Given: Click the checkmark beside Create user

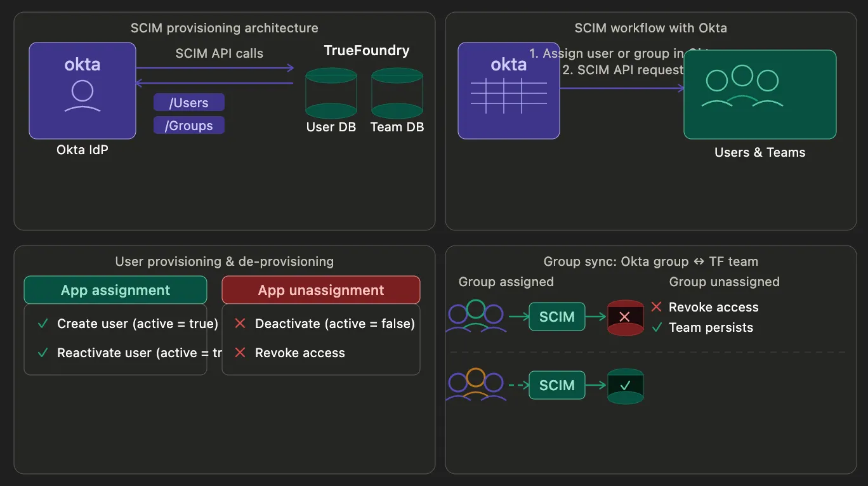Looking at the screenshot, I should [43, 324].
